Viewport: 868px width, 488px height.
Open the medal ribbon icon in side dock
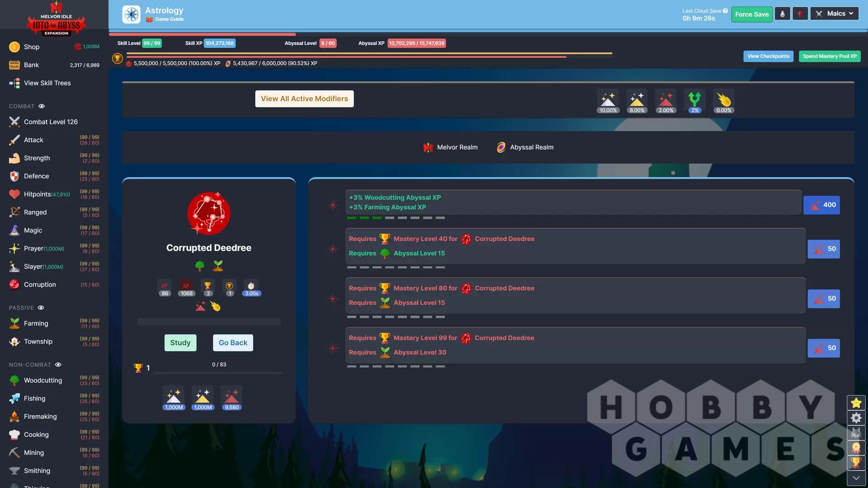(x=856, y=448)
